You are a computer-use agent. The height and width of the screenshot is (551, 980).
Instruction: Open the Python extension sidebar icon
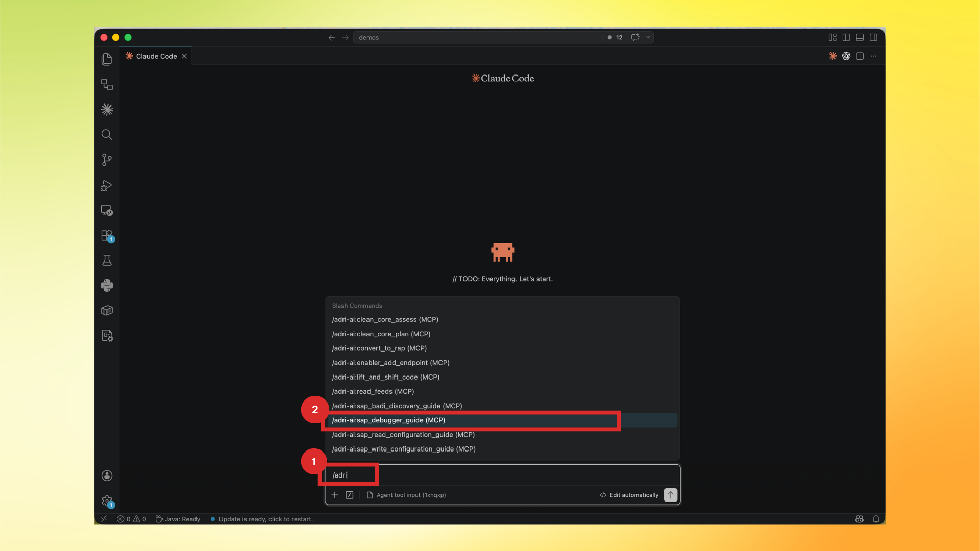107,285
